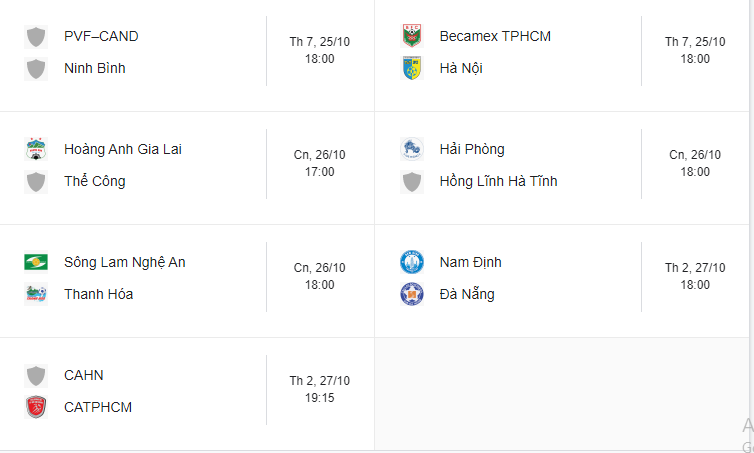Open the CAHN team name
This screenshot has height=453, width=754.
[84, 376]
